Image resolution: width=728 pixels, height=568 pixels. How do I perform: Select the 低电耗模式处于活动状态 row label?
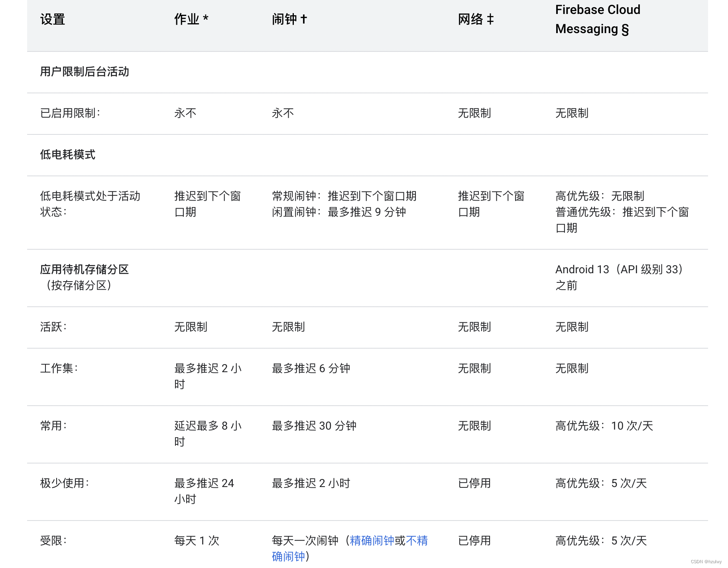coord(90,204)
